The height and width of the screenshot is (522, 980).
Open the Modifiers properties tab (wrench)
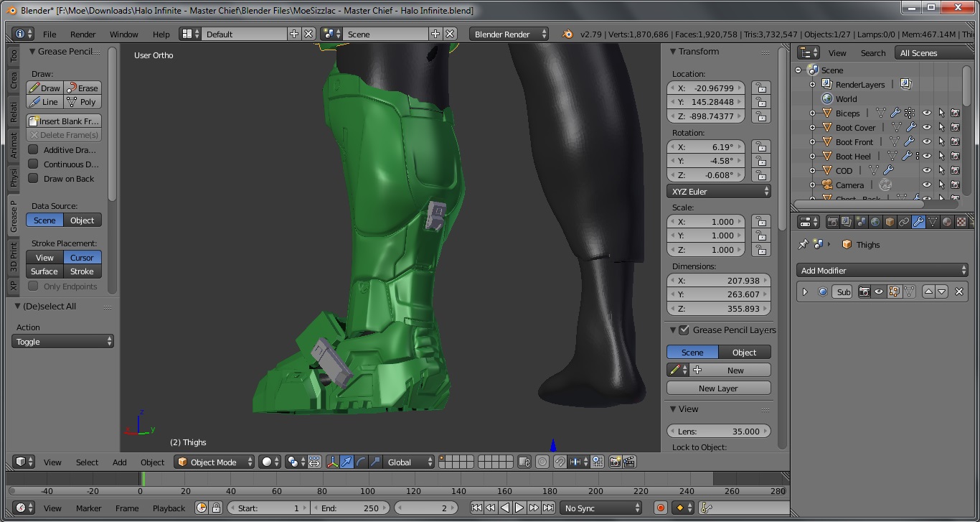pyautogui.click(x=918, y=222)
